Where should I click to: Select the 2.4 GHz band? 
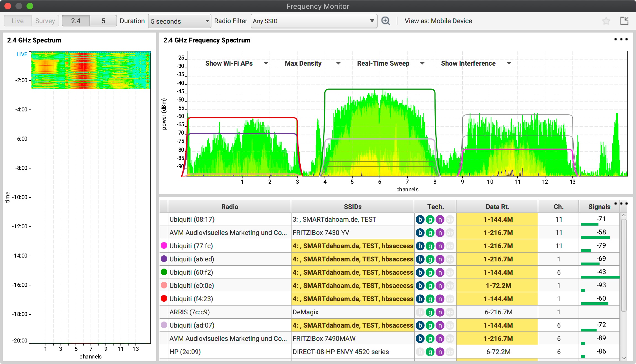[75, 20]
